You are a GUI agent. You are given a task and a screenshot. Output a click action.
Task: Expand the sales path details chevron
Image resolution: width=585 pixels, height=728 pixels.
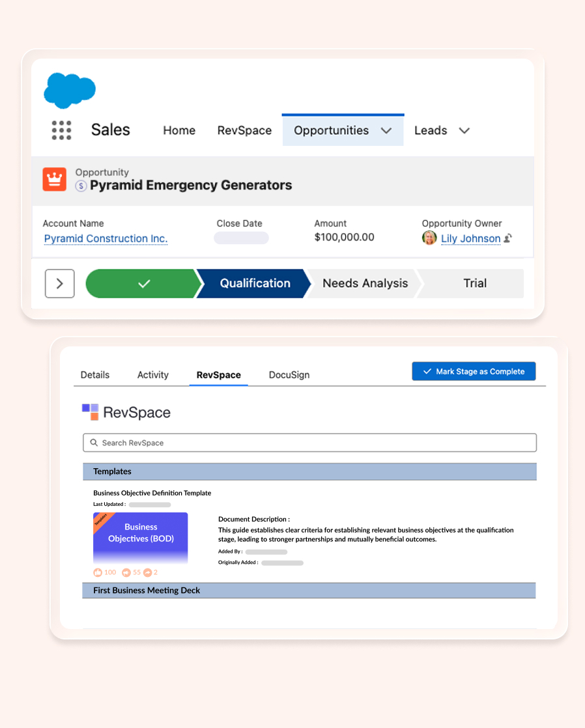click(59, 283)
